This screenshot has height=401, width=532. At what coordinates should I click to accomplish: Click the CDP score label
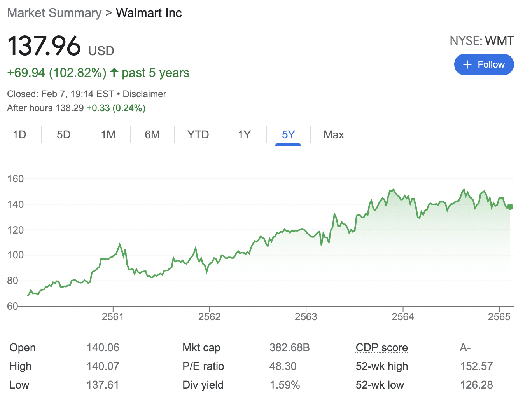click(381, 348)
